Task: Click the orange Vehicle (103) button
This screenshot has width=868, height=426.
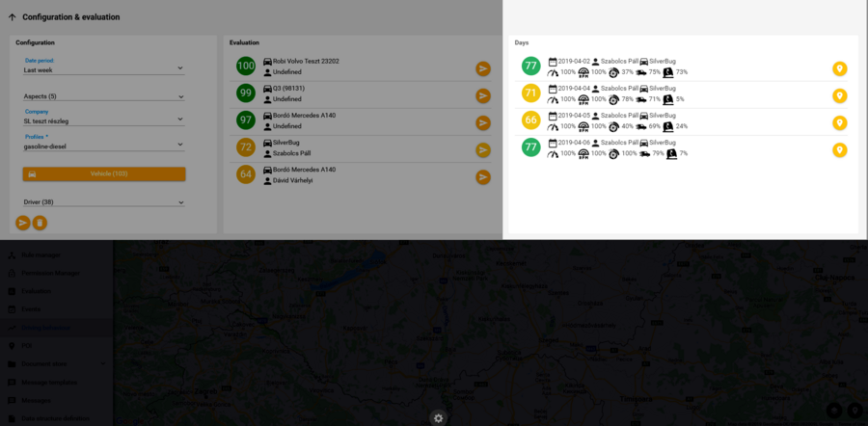Action: coord(103,173)
